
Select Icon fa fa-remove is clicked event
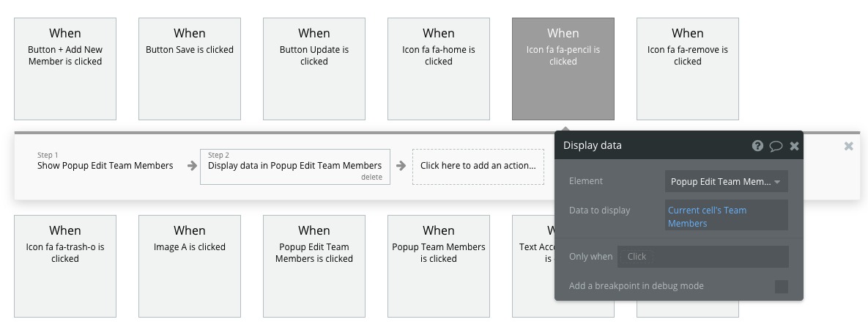click(x=688, y=68)
